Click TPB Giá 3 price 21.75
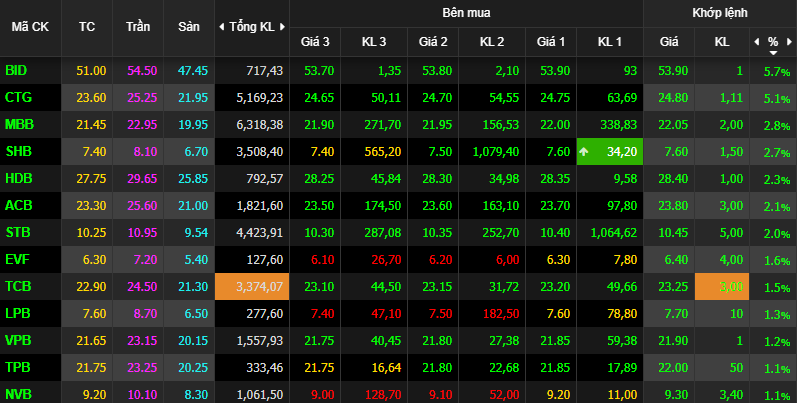Screen dimensions: 797x403 point(319,367)
